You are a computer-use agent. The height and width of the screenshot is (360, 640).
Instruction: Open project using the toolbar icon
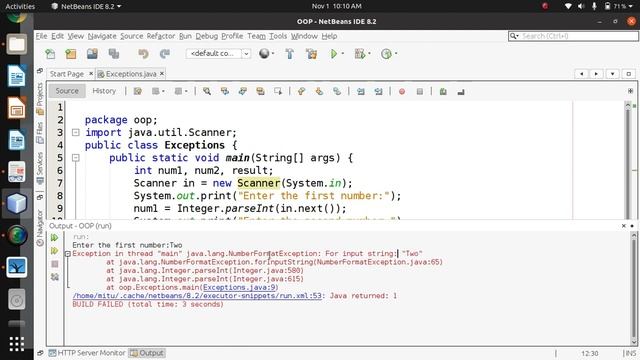[x=92, y=54]
